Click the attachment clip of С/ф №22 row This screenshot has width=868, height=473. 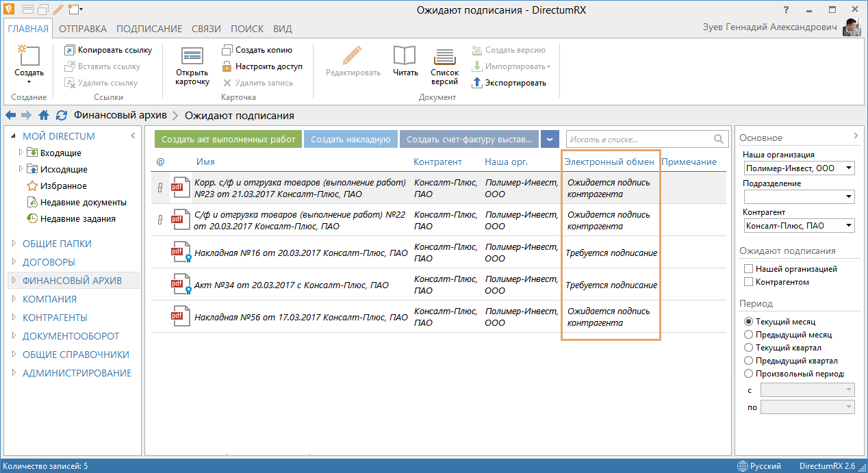point(160,220)
